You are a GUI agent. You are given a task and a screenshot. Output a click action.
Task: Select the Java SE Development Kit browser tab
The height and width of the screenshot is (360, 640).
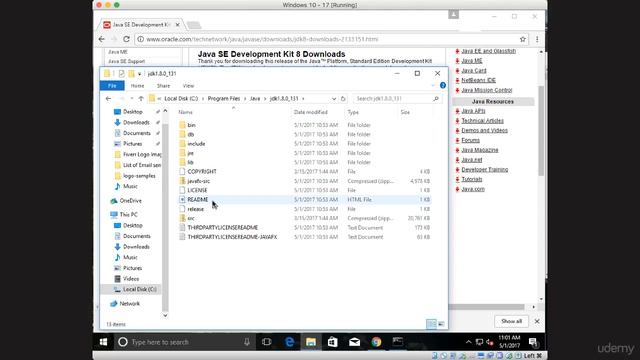point(140,25)
